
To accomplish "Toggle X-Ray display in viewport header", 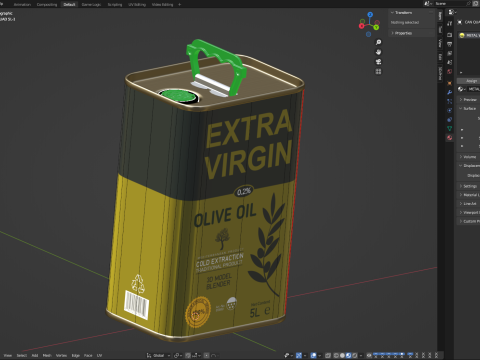I will (328, 355).
